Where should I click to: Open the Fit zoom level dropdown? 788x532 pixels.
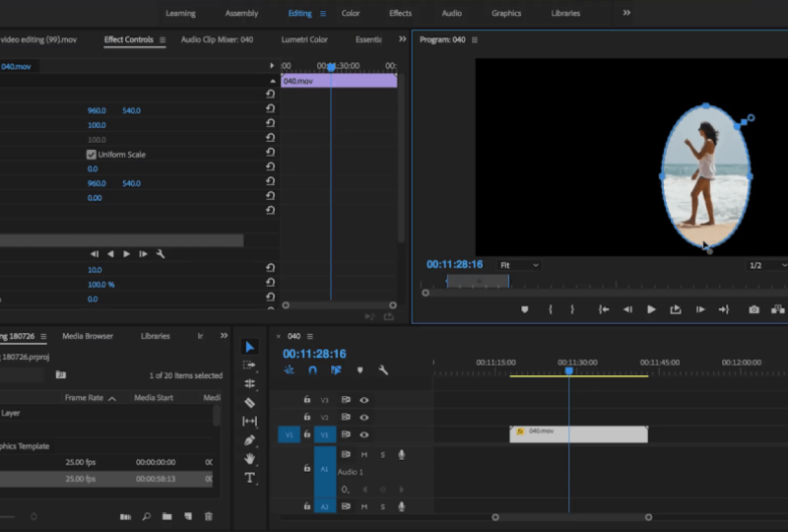tap(519, 265)
